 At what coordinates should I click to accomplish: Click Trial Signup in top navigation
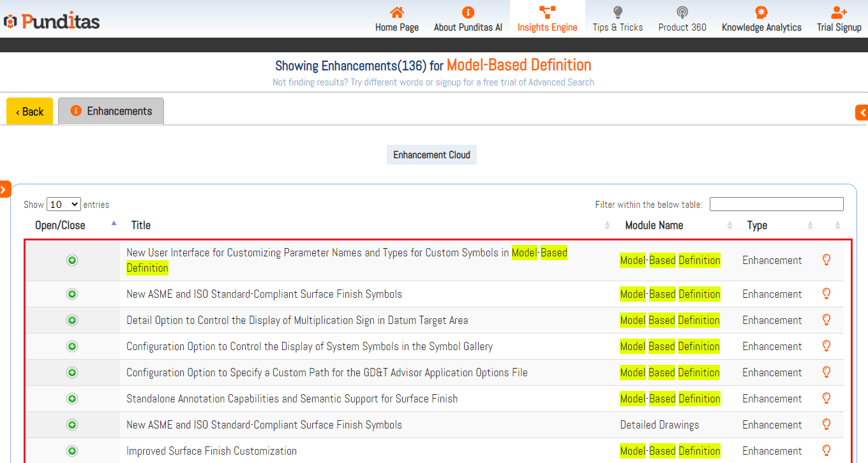(x=839, y=19)
